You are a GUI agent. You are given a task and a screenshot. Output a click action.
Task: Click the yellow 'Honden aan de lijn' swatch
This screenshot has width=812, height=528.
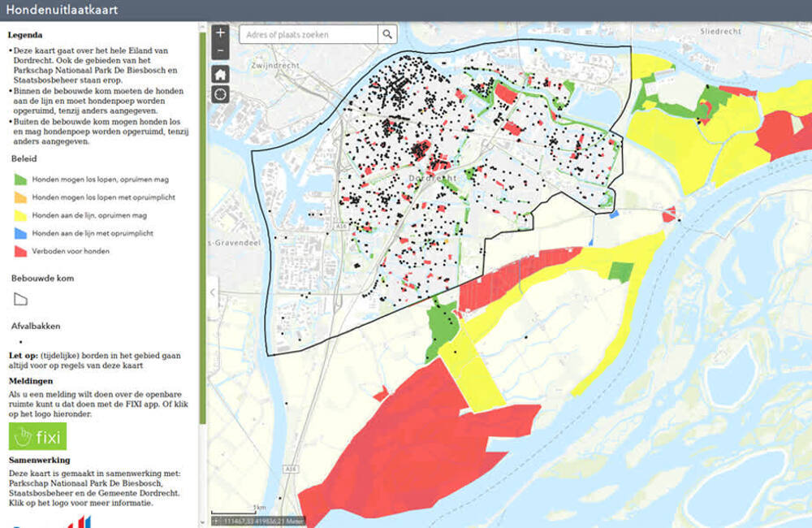click(x=20, y=215)
